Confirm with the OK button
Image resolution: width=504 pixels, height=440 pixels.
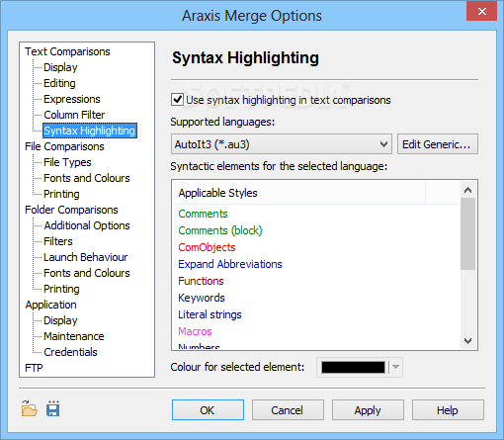[x=208, y=410]
